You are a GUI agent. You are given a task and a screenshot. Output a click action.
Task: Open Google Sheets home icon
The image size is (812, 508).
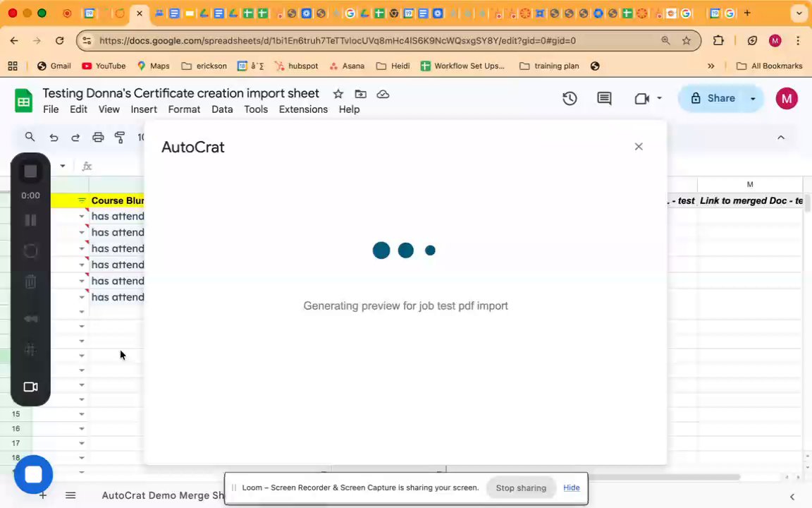click(24, 101)
